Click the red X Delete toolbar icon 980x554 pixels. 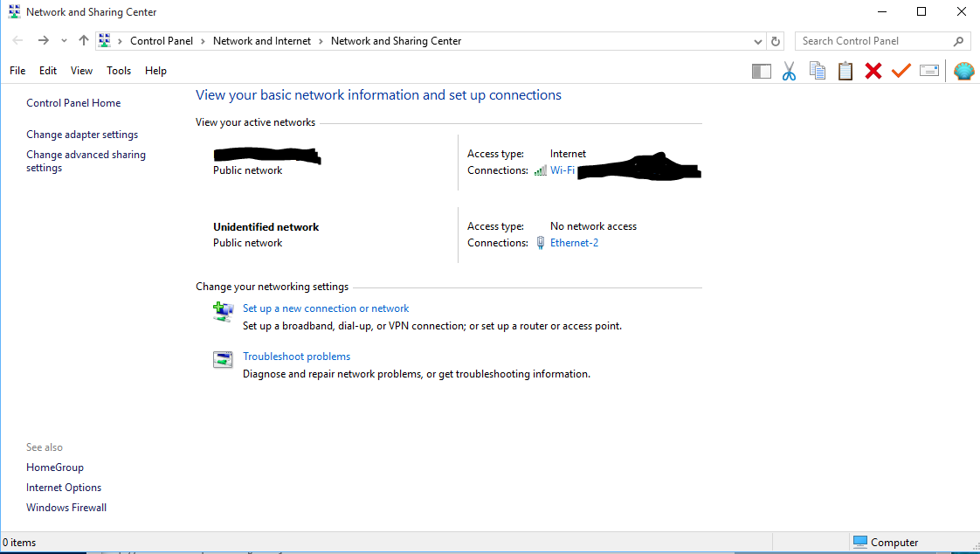tap(873, 71)
